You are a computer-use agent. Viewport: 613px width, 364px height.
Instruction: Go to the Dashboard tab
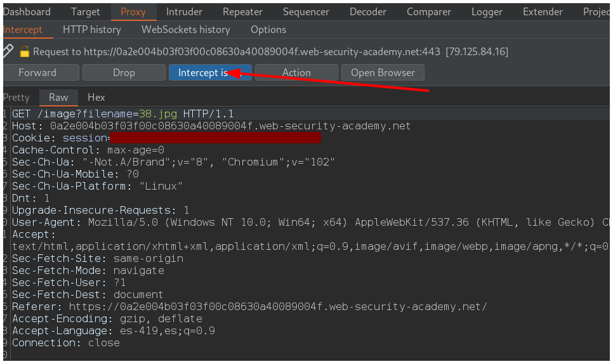point(26,11)
